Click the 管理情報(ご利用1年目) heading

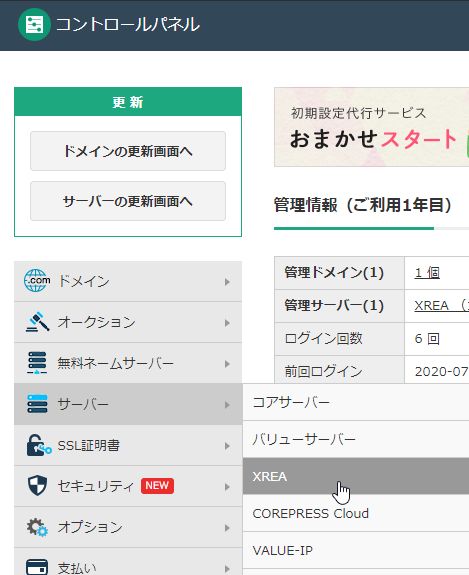click(x=364, y=205)
